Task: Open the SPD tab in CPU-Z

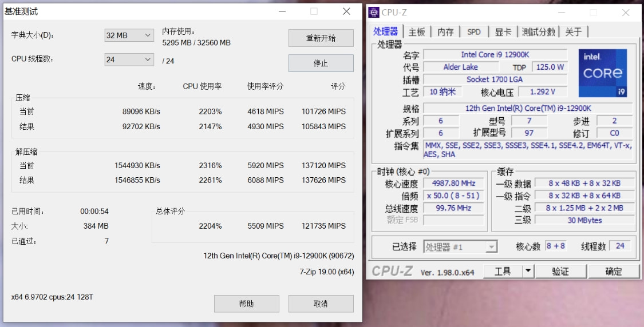Action: pos(473,31)
